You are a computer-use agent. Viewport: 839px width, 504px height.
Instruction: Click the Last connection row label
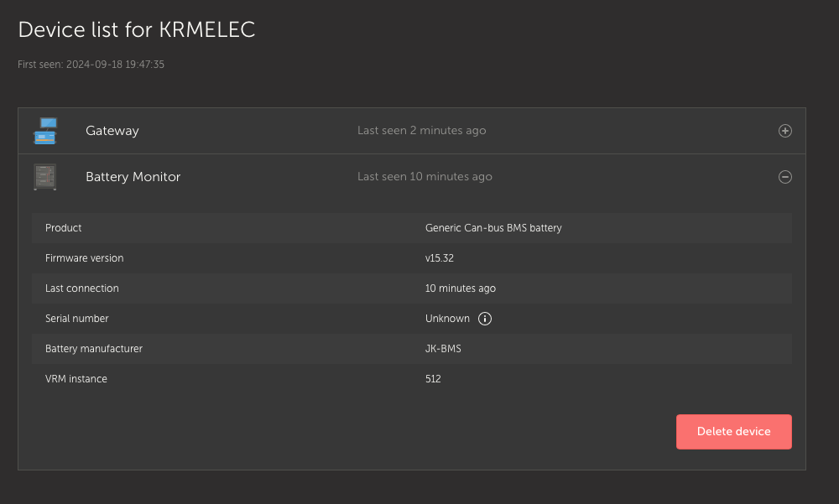click(x=82, y=288)
